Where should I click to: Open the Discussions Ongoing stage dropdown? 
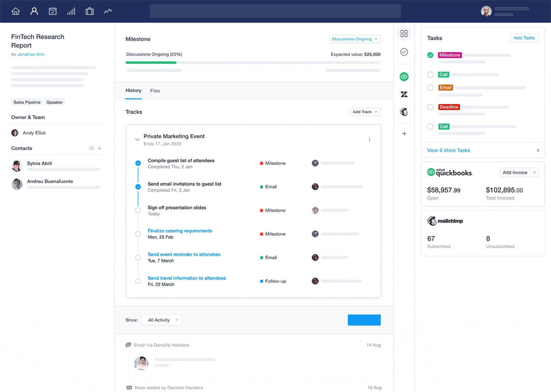coord(354,39)
